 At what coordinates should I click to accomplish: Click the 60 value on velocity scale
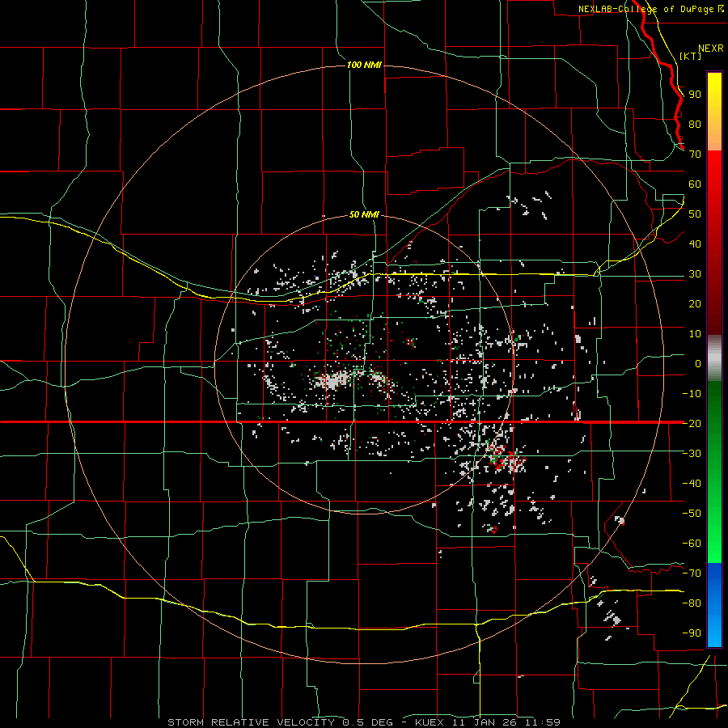point(695,184)
